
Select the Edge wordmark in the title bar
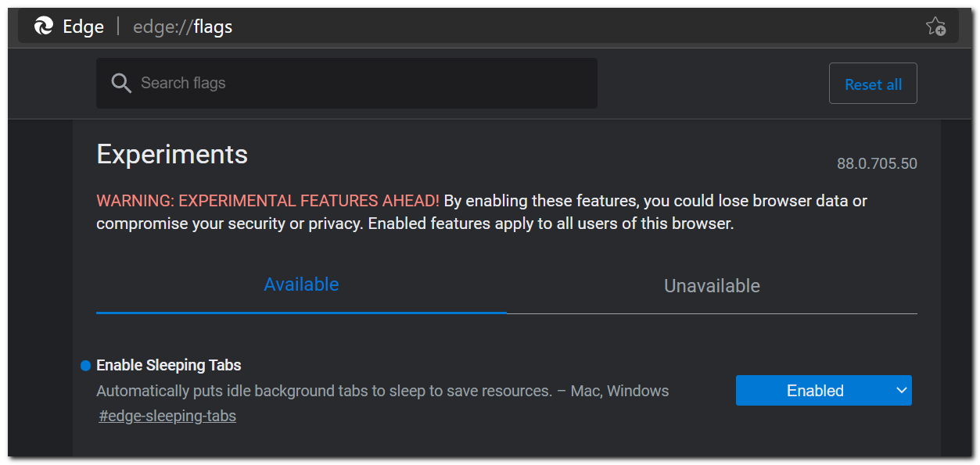(84, 26)
